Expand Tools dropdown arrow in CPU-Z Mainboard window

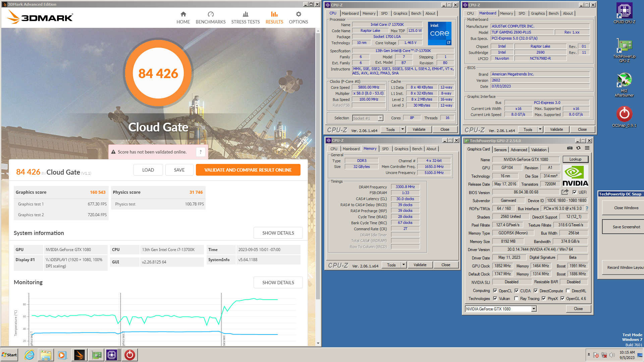tap(540, 129)
